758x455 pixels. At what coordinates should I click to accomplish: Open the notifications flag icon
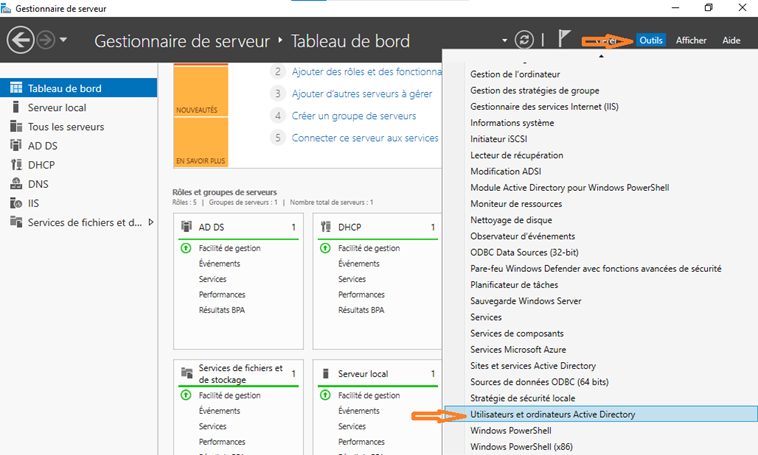click(564, 39)
